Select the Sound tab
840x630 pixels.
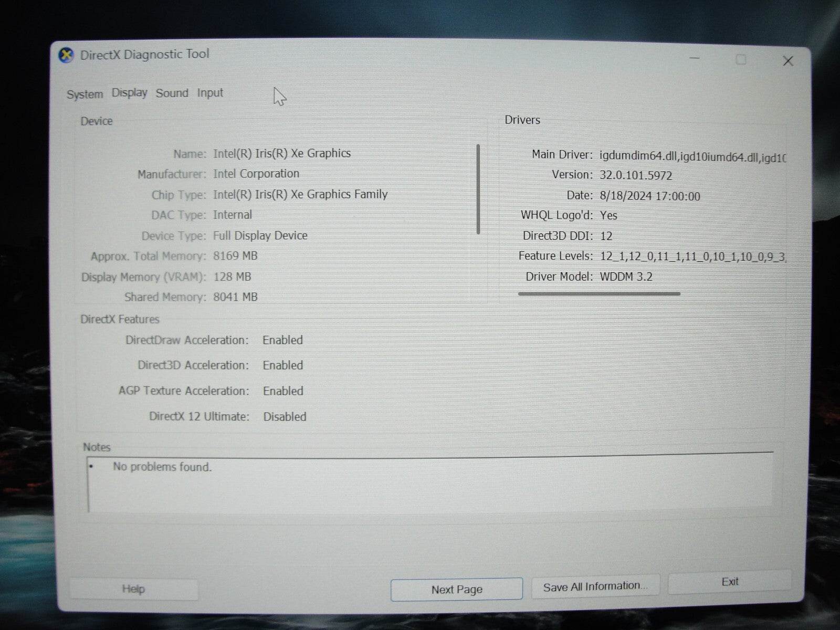click(172, 93)
